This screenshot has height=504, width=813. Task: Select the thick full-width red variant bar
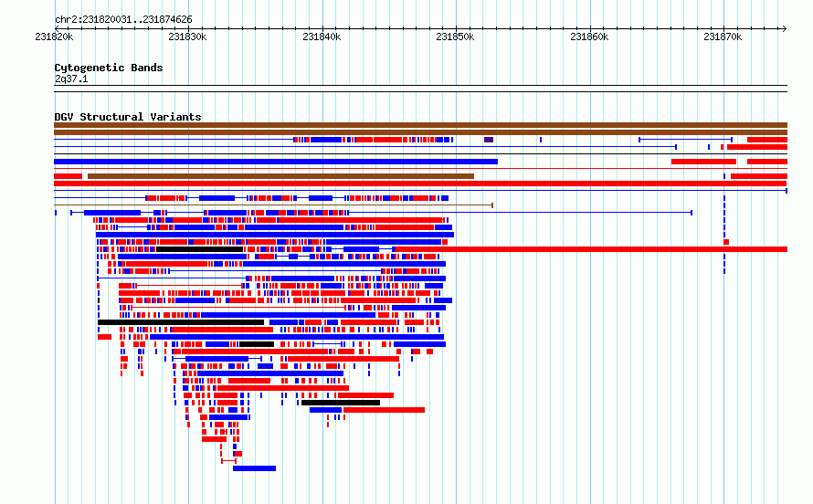coord(420,184)
